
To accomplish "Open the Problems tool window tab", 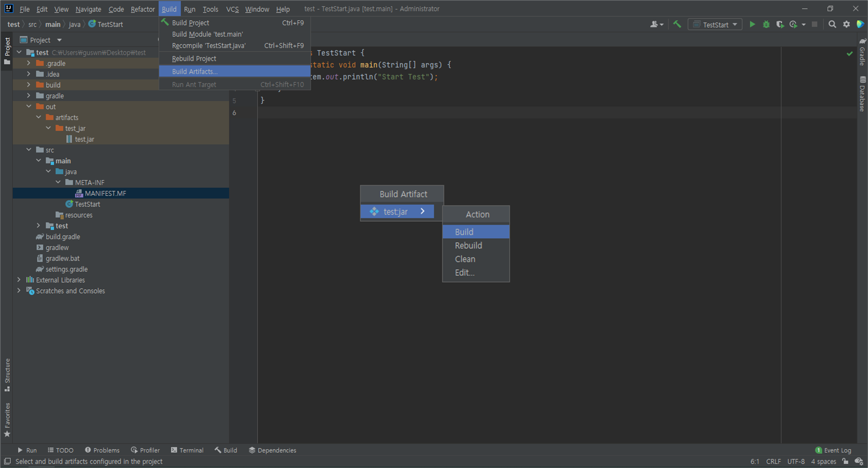I will tap(102, 450).
